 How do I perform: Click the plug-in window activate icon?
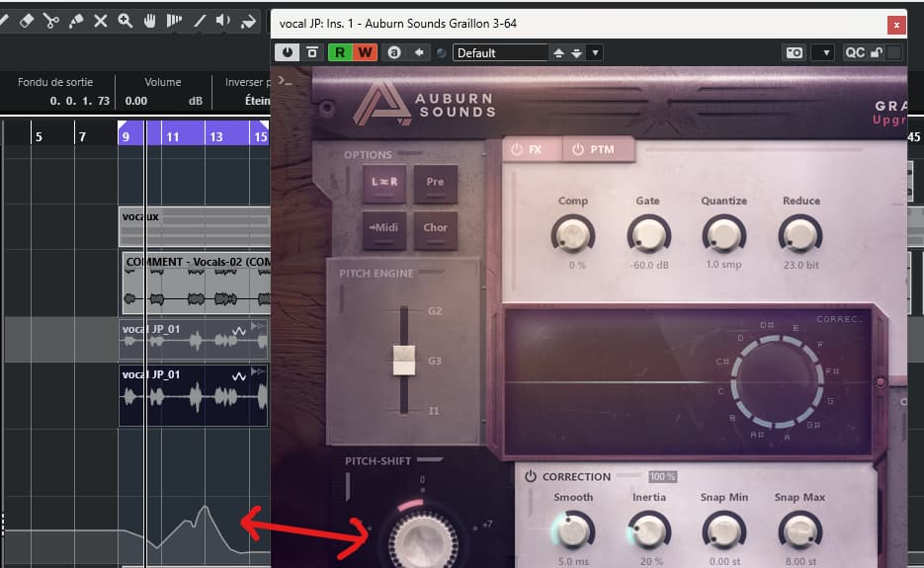click(x=311, y=52)
